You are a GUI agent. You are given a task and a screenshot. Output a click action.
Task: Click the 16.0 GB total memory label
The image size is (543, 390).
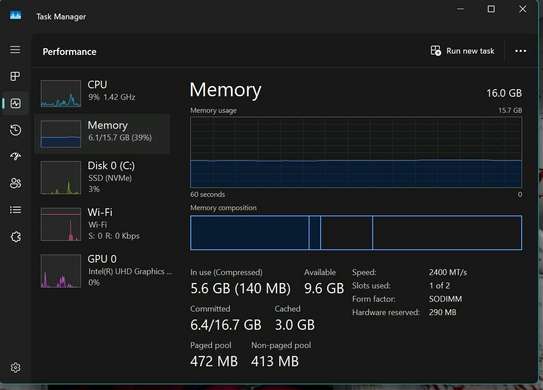504,93
